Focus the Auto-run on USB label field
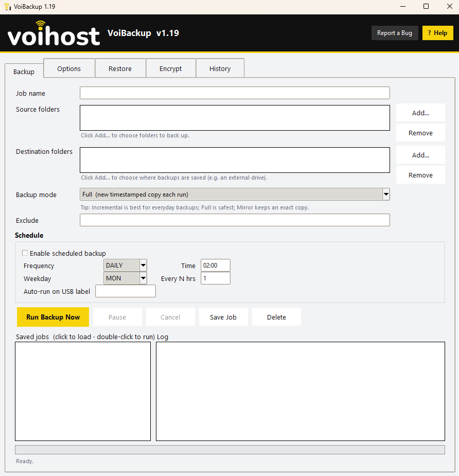This screenshot has width=459, height=476. tap(126, 291)
